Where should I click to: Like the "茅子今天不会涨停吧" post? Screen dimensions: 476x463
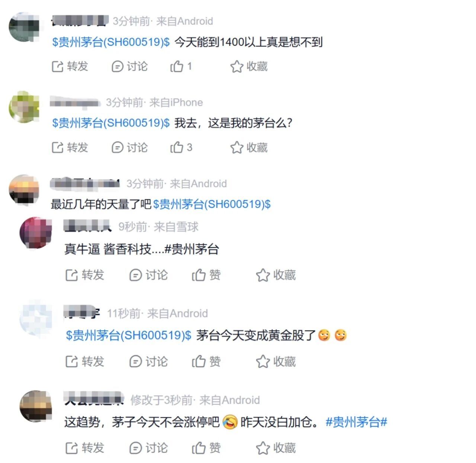pyautogui.click(x=206, y=448)
